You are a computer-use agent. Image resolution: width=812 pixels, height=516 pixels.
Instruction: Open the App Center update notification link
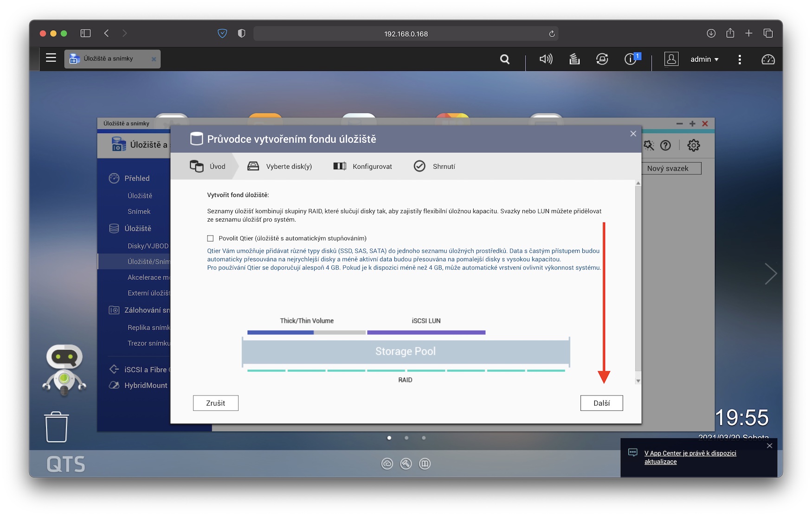click(x=690, y=457)
